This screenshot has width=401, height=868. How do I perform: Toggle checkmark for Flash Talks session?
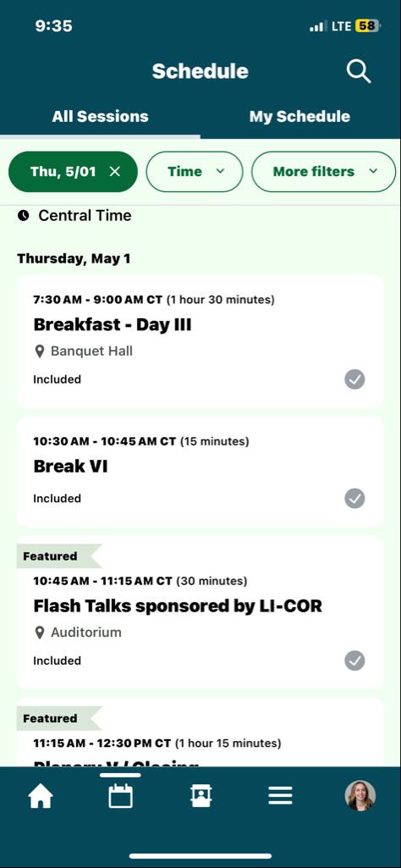[x=354, y=661]
